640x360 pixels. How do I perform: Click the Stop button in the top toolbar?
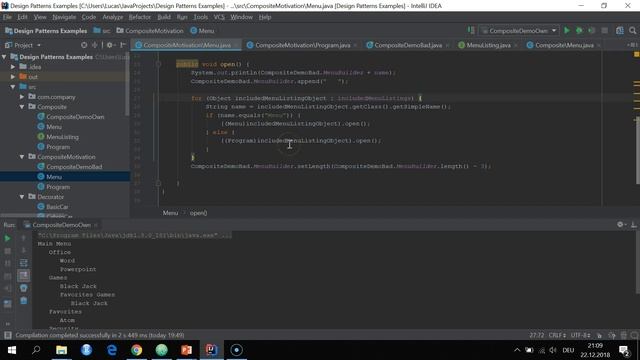tap(604, 31)
